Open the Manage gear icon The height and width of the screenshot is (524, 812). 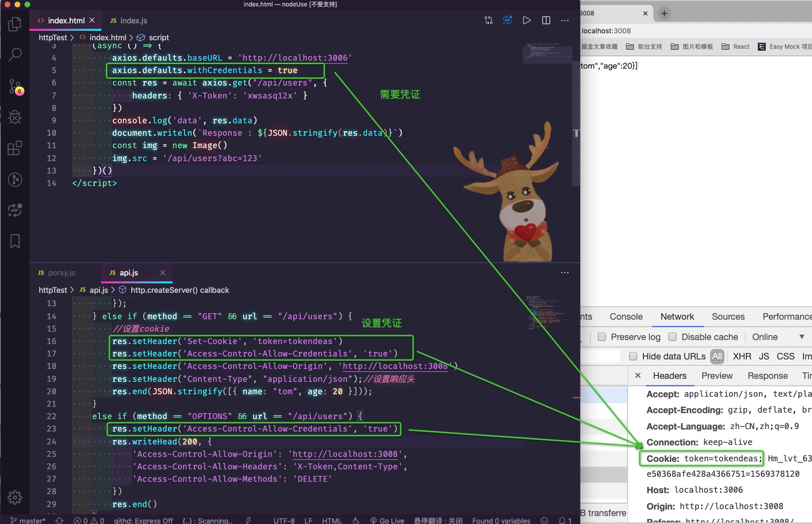(x=15, y=497)
